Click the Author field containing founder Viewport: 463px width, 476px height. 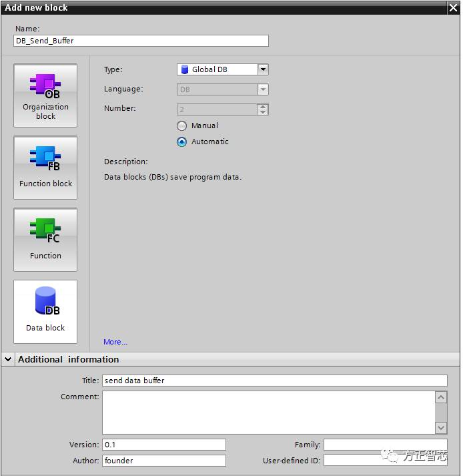point(164,461)
